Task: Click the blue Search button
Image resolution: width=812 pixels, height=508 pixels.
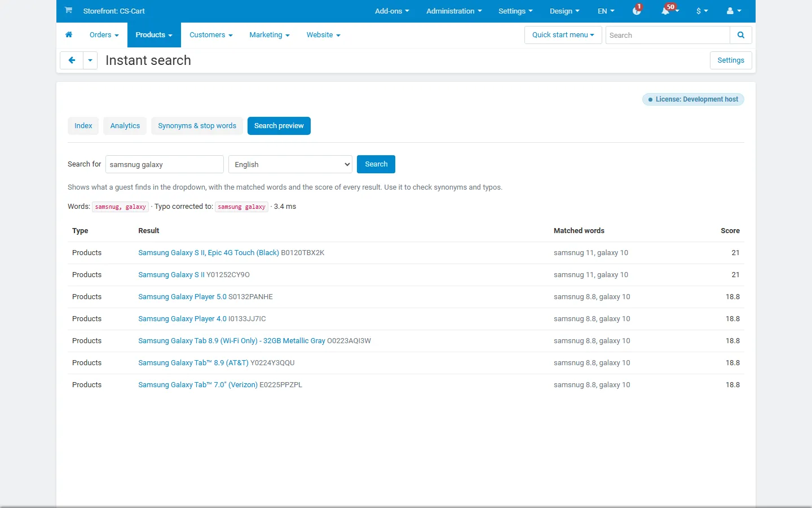Action: coord(376,164)
